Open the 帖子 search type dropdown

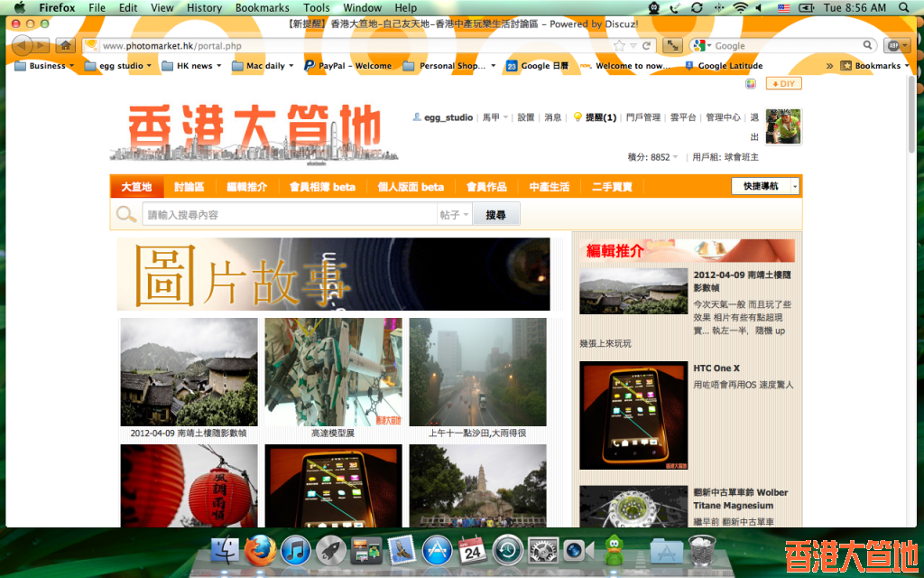coord(455,215)
